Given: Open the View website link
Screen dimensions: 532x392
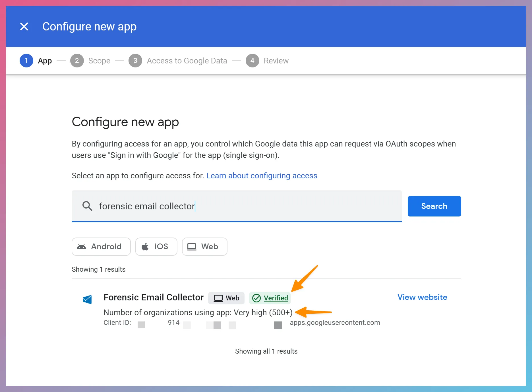Looking at the screenshot, I should 422,297.
